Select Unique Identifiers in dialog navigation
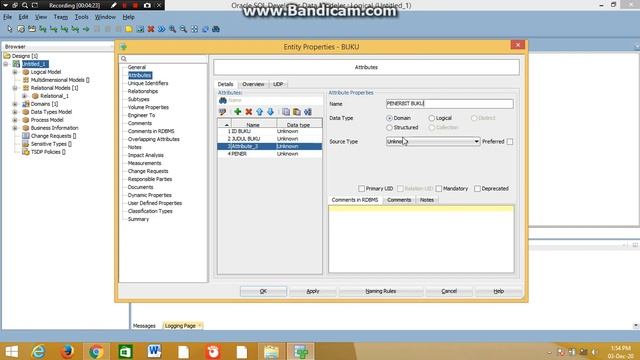This screenshot has height=360, width=640. pos(148,83)
